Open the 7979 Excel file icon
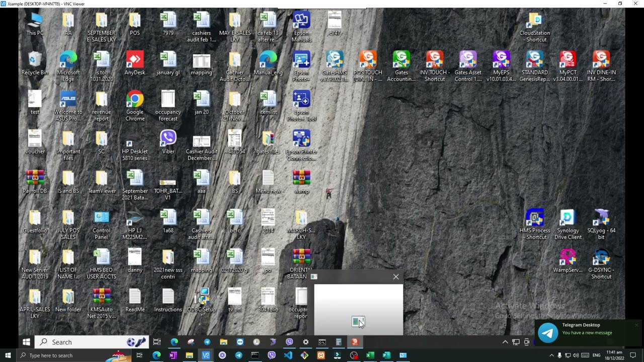The image size is (644, 362). click(168, 24)
